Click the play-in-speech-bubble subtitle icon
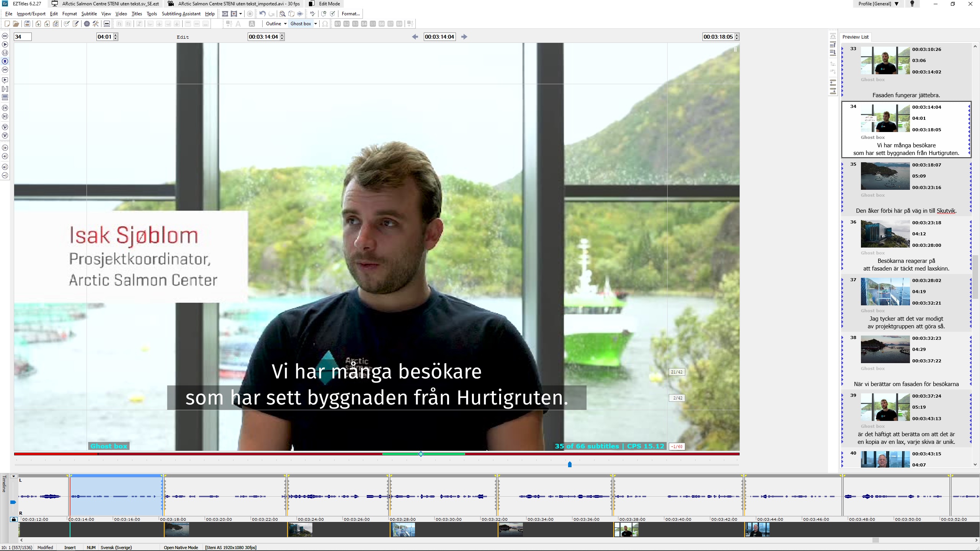 point(5,80)
